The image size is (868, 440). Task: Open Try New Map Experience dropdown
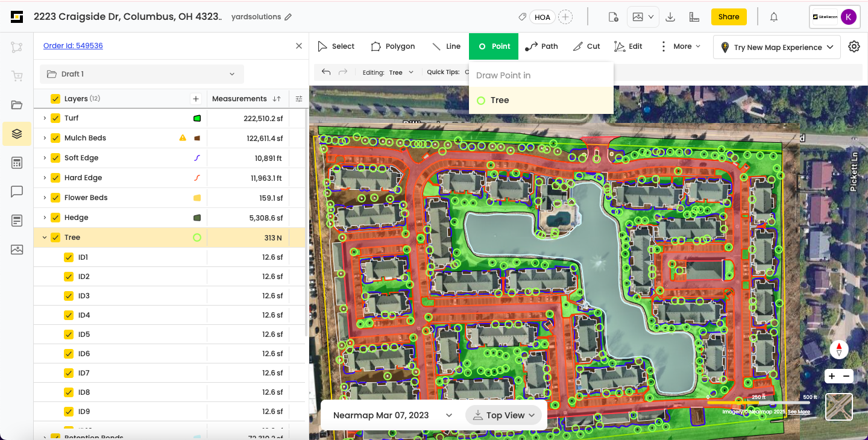pyautogui.click(x=777, y=47)
